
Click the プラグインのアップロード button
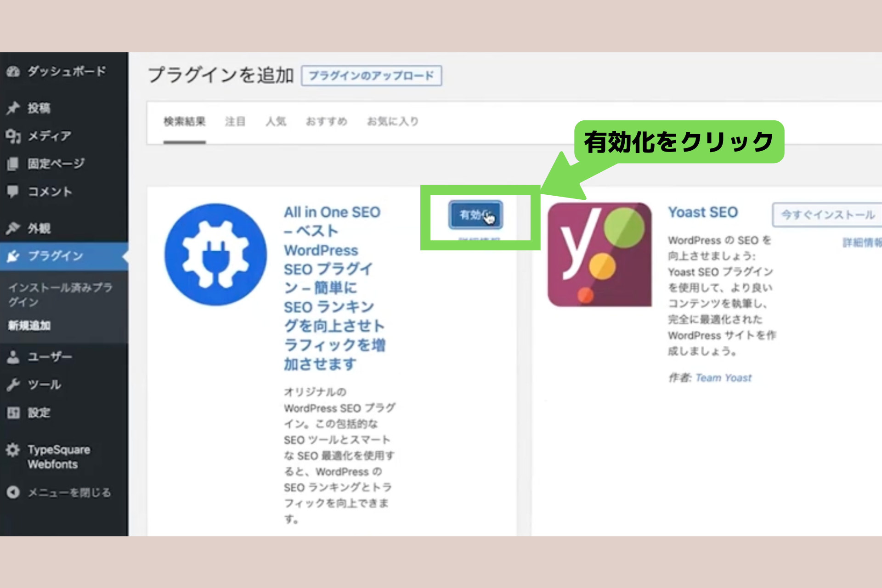[x=371, y=76]
